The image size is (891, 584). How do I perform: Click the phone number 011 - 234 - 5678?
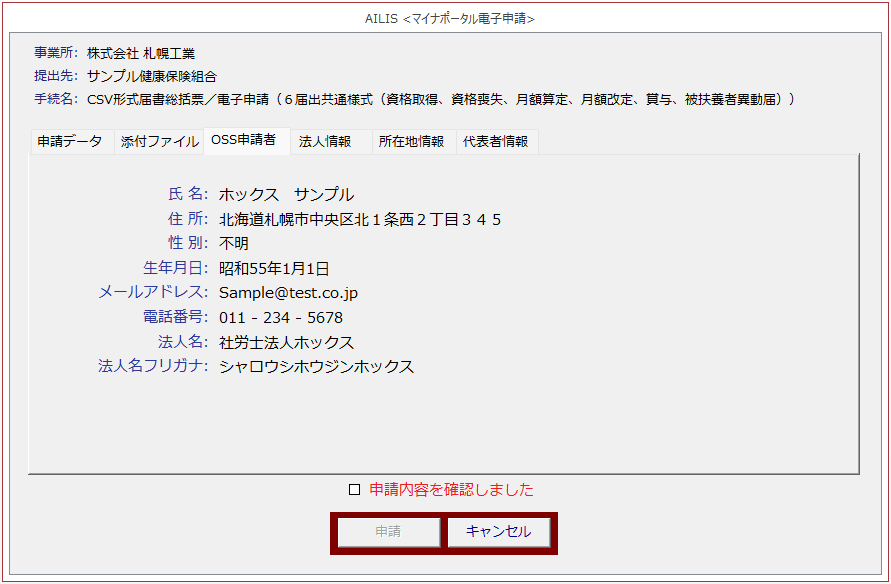click(x=281, y=318)
